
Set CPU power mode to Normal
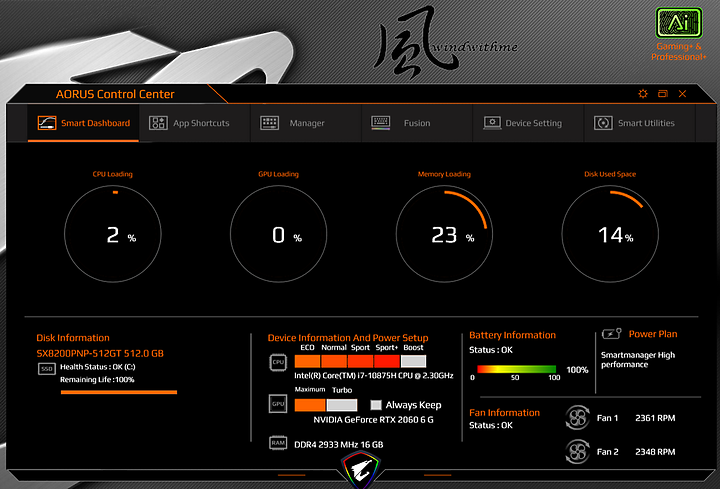(x=334, y=361)
